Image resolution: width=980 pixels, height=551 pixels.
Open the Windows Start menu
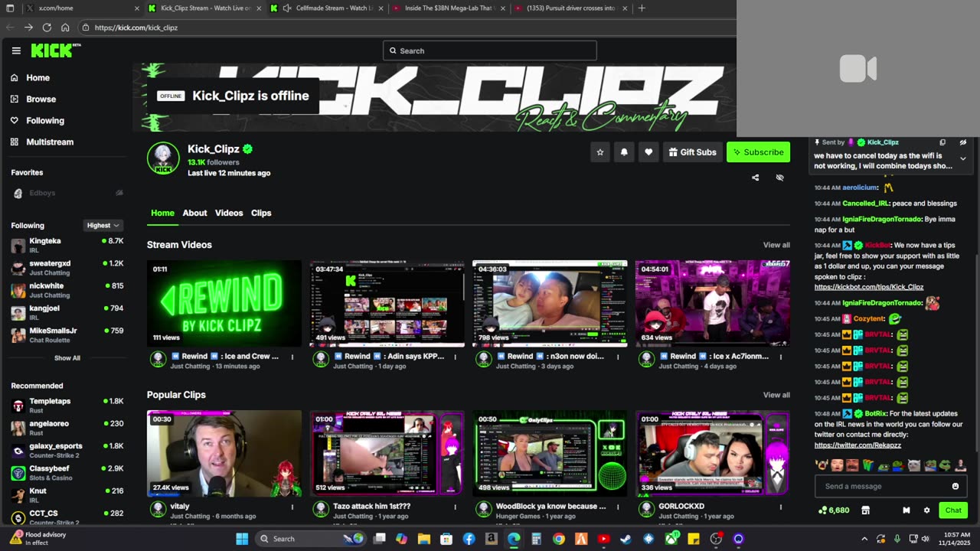tap(242, 539)
